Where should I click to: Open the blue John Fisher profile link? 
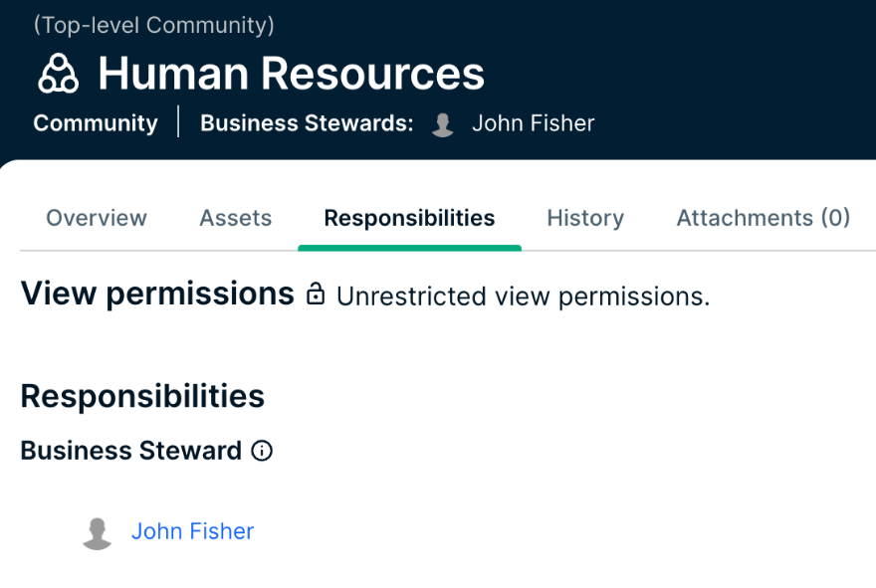click(x=192, y=531)
